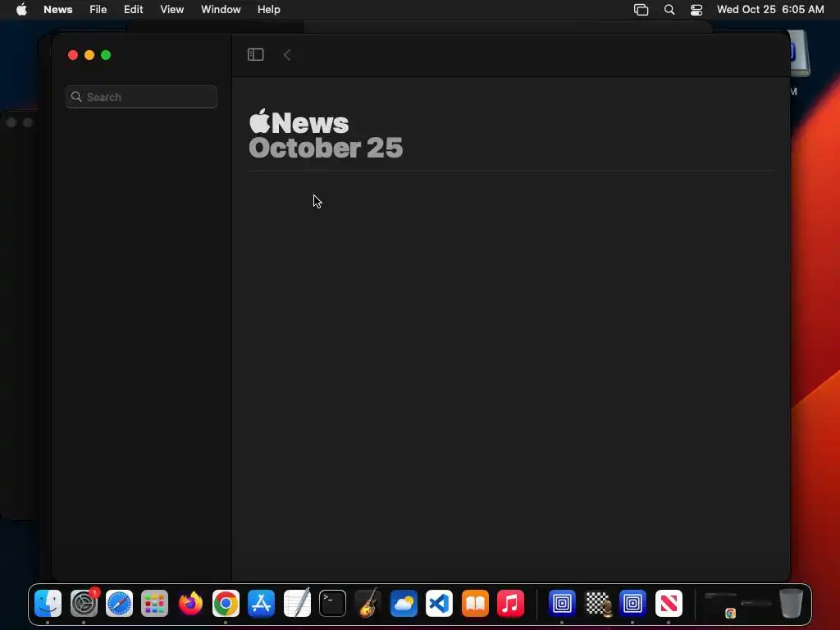
Task: Open the News application menu
Action: pos(58,10)
